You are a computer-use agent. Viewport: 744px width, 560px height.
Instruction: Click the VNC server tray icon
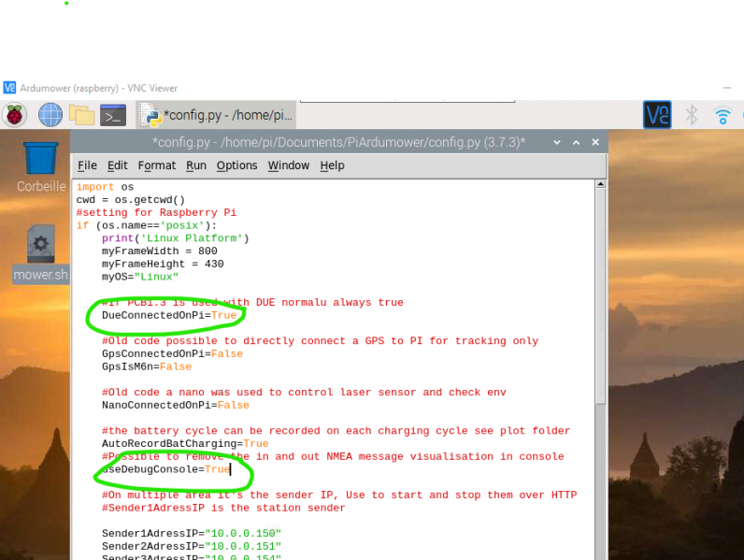(x=657, y=114)
